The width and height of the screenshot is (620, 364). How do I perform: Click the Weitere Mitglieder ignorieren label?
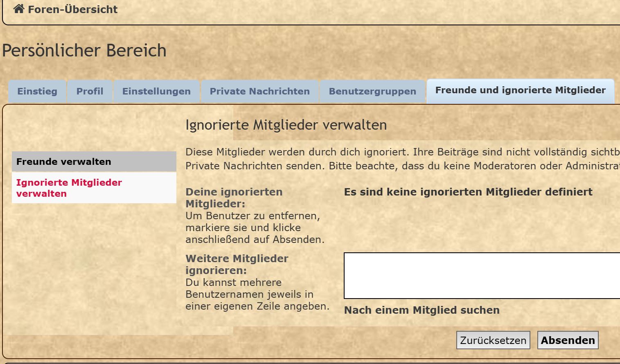(237, 264)
